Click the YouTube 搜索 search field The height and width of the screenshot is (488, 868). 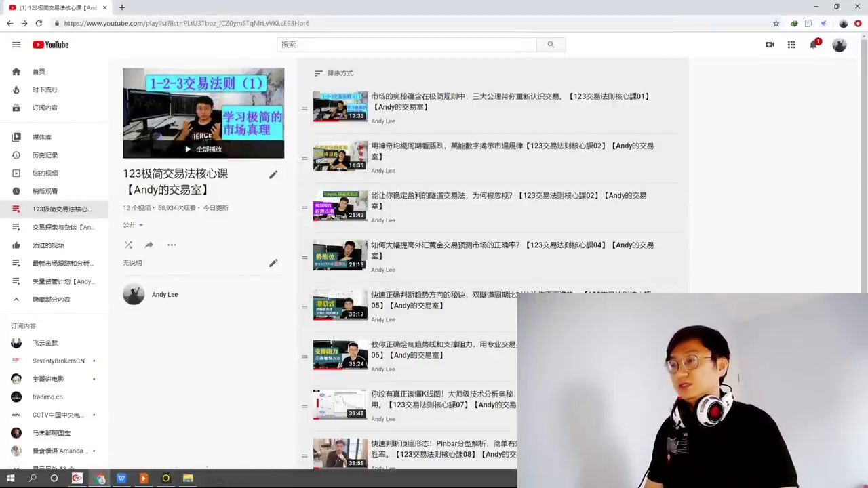tap(407, 45)
